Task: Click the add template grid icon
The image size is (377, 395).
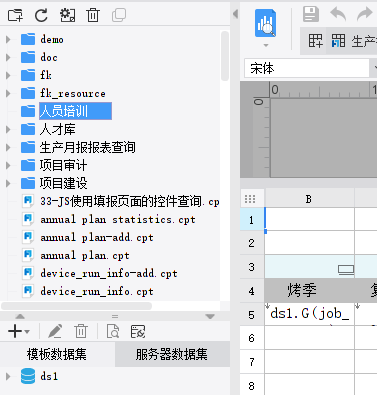Action: [x=315, y=41]
